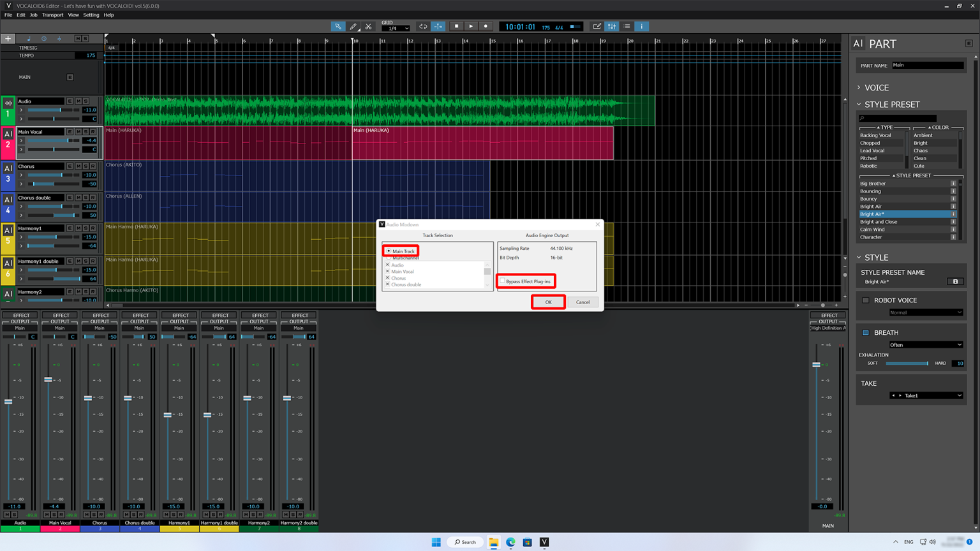Image resolution: width=980 pixels, height=551 pixels.
Task: Select the Pencil tool
Action: [353, 26]
